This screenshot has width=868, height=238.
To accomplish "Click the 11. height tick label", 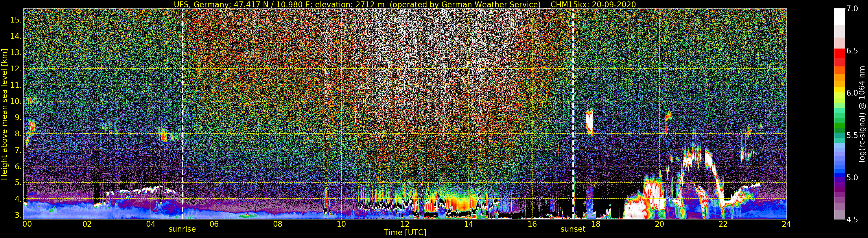I will click(x=16, y=85).
